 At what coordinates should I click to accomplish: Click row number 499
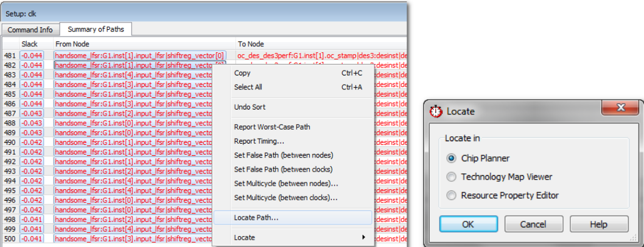tap(10, 229)
